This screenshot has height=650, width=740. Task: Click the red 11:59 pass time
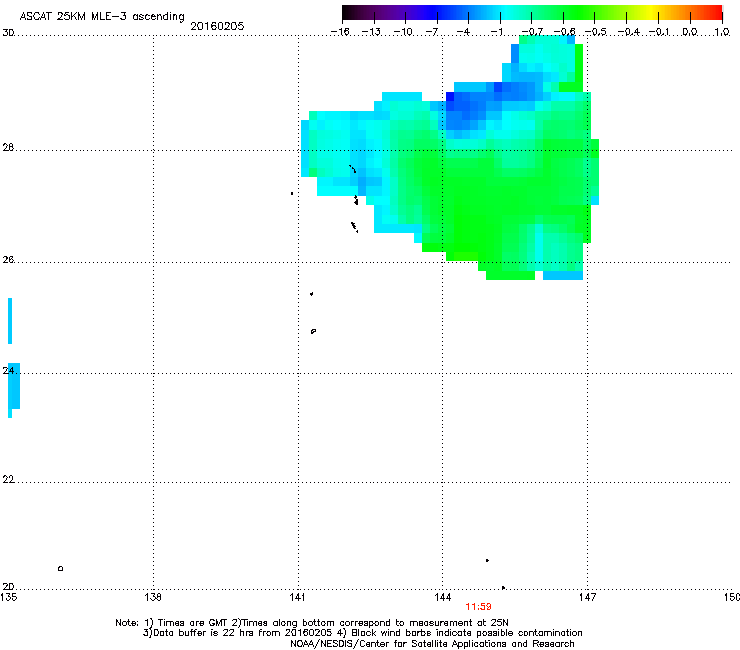tap(478, 607)
